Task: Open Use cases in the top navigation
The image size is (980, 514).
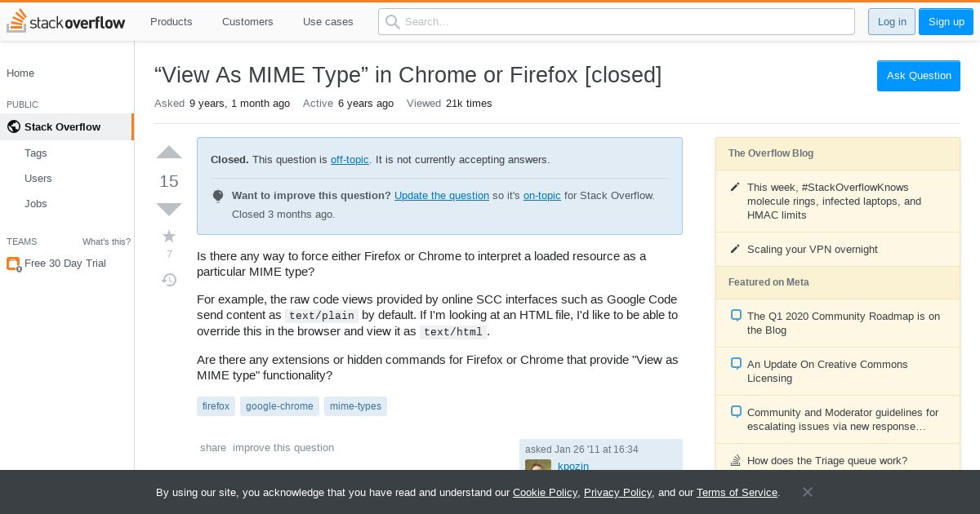Action: click(x=328, y=21)
